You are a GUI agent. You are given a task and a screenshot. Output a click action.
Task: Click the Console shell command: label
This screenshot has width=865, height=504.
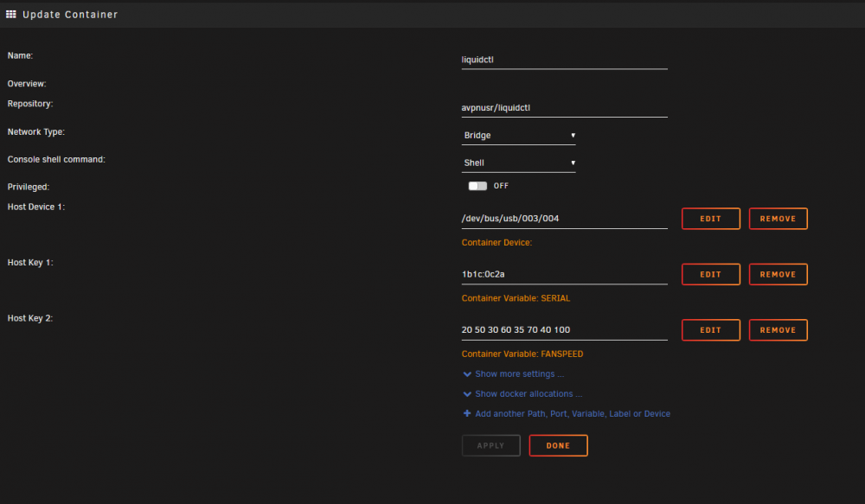tap(56, 159)
